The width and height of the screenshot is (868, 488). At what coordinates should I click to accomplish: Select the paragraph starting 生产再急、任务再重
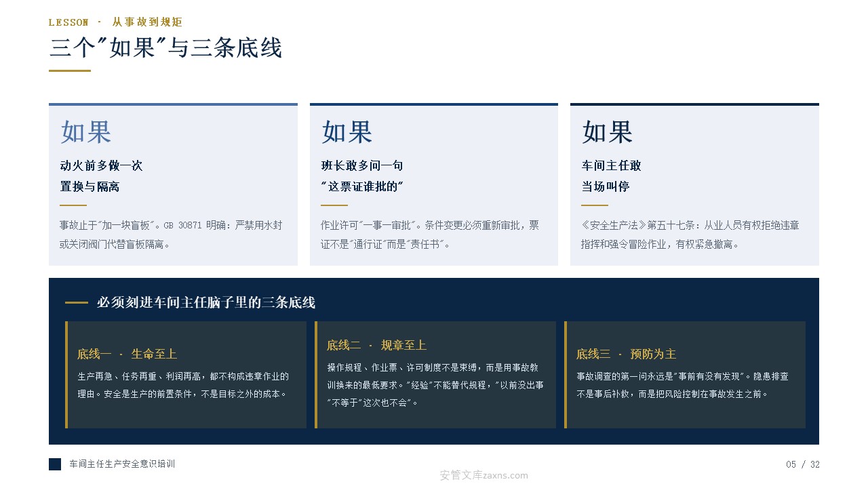(183, 385)
